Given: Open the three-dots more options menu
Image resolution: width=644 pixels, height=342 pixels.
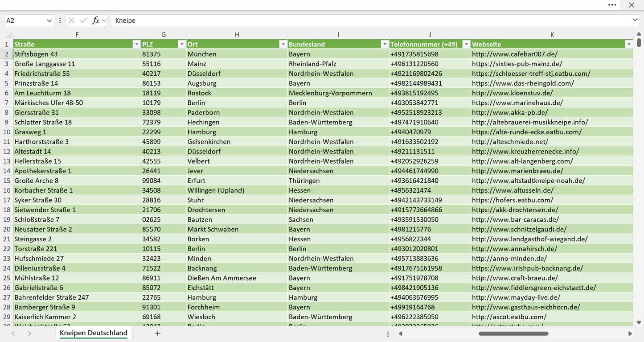Looking at the screenshot, I should click(612, 5).
